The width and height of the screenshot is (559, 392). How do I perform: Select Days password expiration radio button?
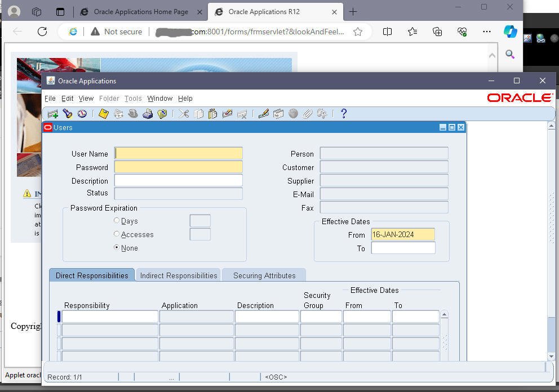tap(116, 221)
